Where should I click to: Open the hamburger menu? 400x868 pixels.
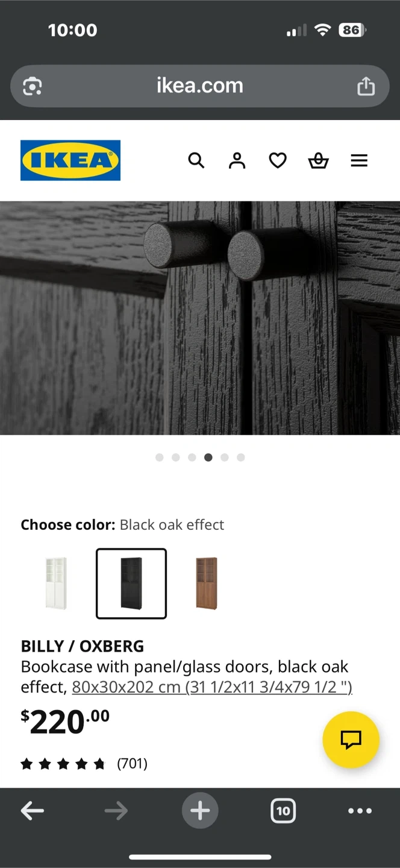(x=359, y=160)
